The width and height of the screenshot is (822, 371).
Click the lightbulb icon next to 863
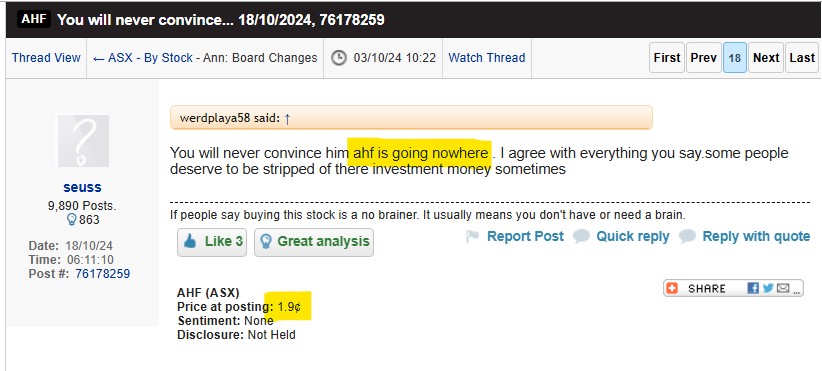[72, 220]
